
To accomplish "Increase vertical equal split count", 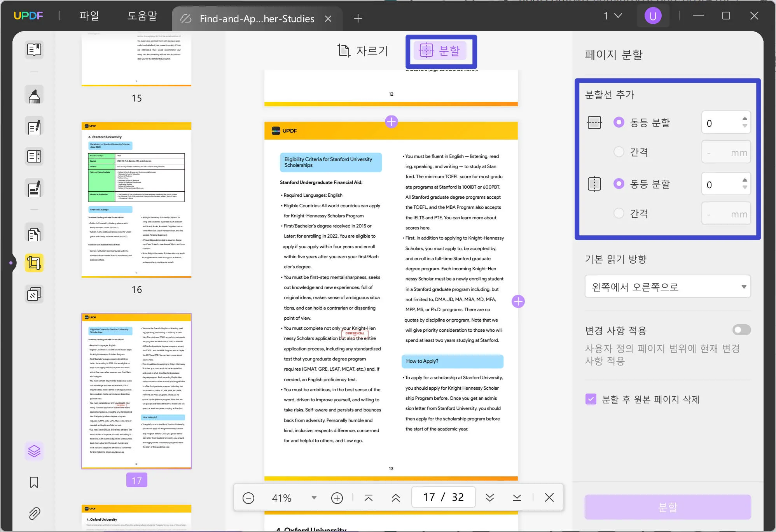I will click(x=745, y=180).
